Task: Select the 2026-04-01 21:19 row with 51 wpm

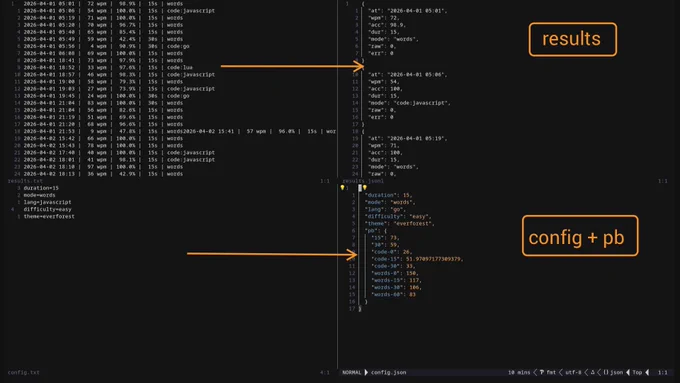Action: [103, 117]
